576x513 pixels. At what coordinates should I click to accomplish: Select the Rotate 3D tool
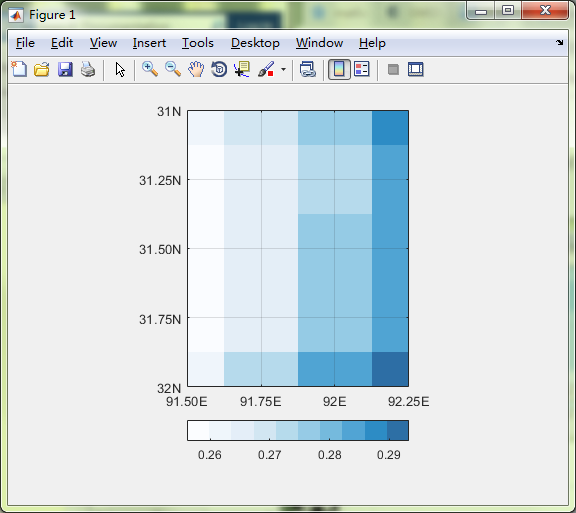pyautogui.click(x=219, y=69)
